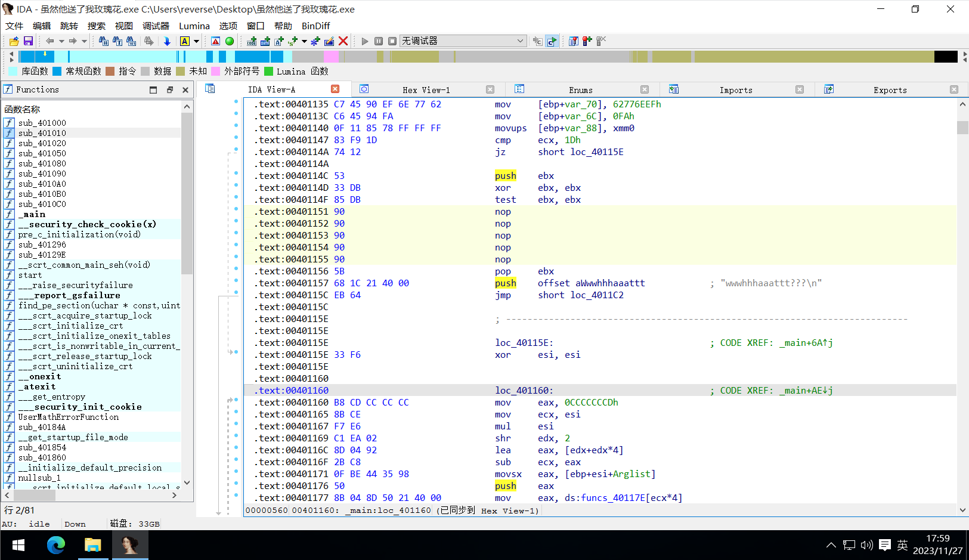Click the blue down-arrow jump icon
The height and width of the screenshot is (560, 969).
(167, 41)
